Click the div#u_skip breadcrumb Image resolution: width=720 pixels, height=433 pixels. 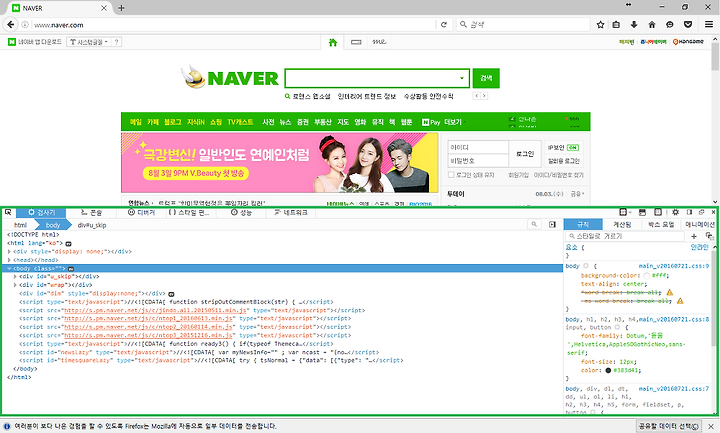click(92, 225)
